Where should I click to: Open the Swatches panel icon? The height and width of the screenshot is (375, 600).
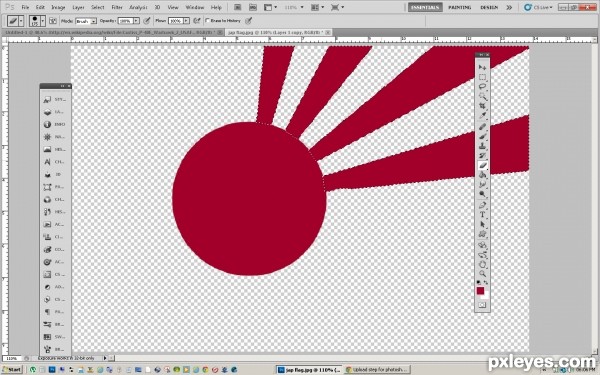[x=47, y=337]
